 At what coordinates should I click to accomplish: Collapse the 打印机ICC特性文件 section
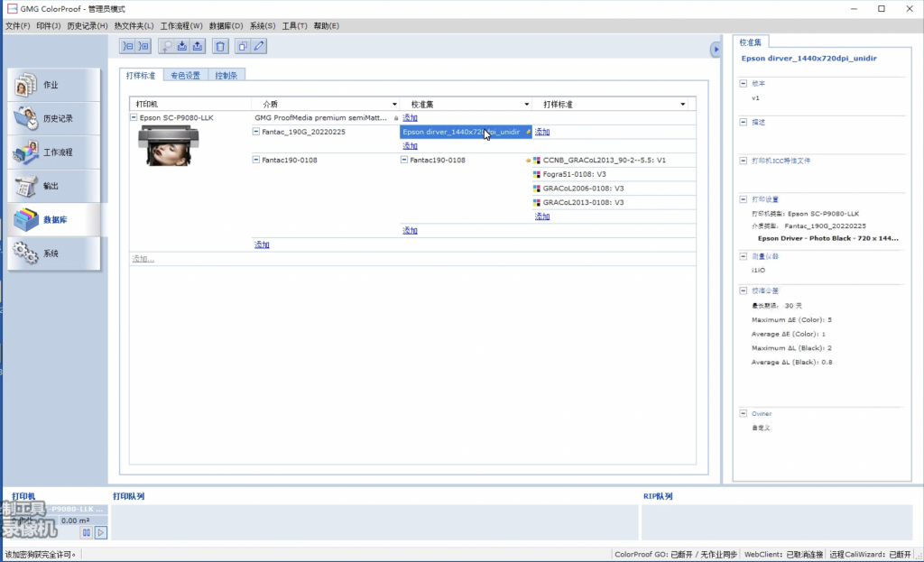point(744,161)
